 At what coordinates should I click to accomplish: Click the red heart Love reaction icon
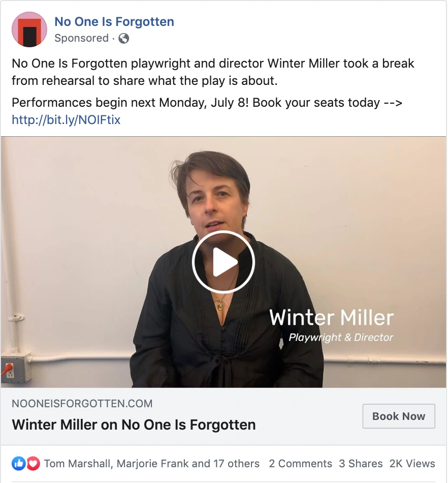coord(33,464)
